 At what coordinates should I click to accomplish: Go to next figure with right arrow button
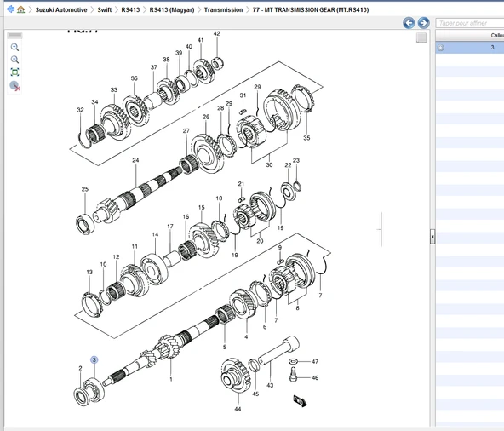[423, 23]
